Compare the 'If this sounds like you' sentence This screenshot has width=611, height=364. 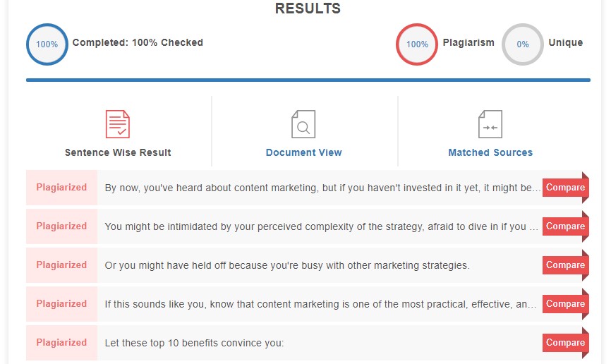click(565, 304)
